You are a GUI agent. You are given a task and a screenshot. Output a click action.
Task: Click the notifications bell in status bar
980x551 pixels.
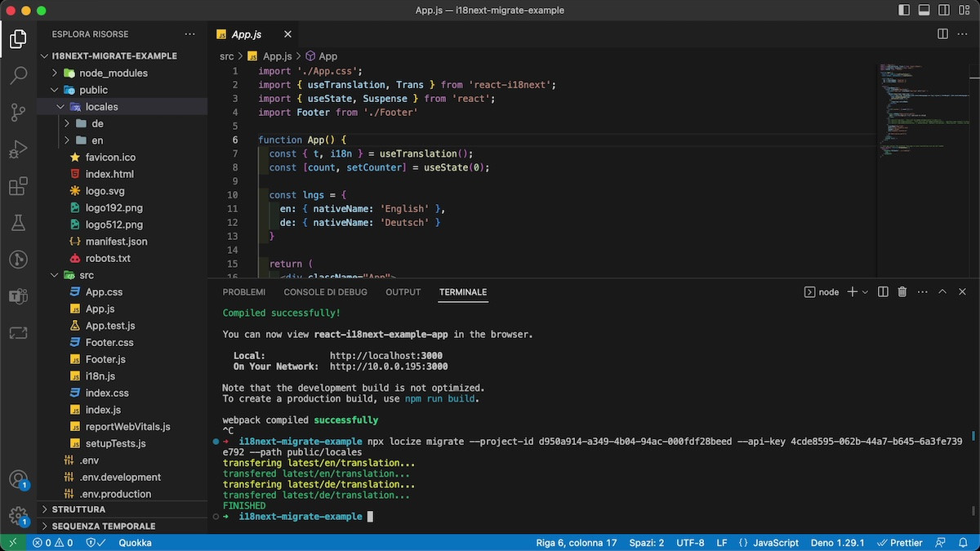coord(963,543)
